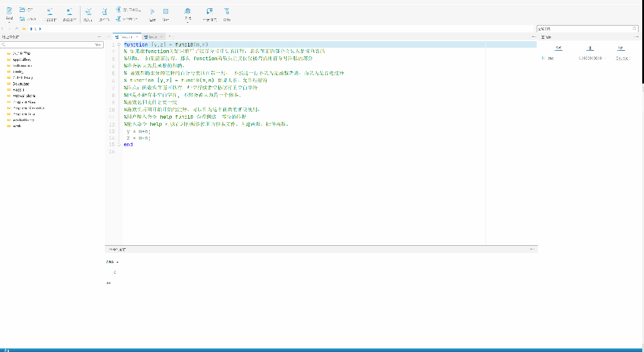Viewport: 644px width, 352px height.
Task: Click the global search box at top right
Action: click(x=583, y=29)
